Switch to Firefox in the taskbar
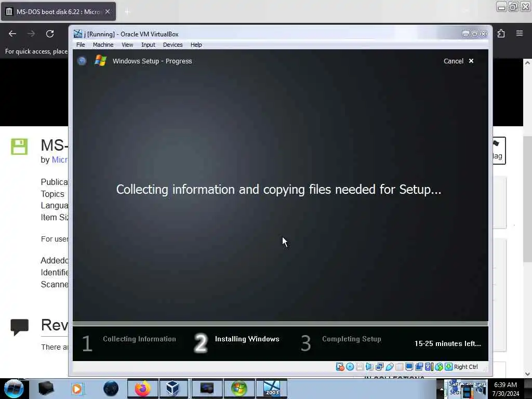 [142, 389]
